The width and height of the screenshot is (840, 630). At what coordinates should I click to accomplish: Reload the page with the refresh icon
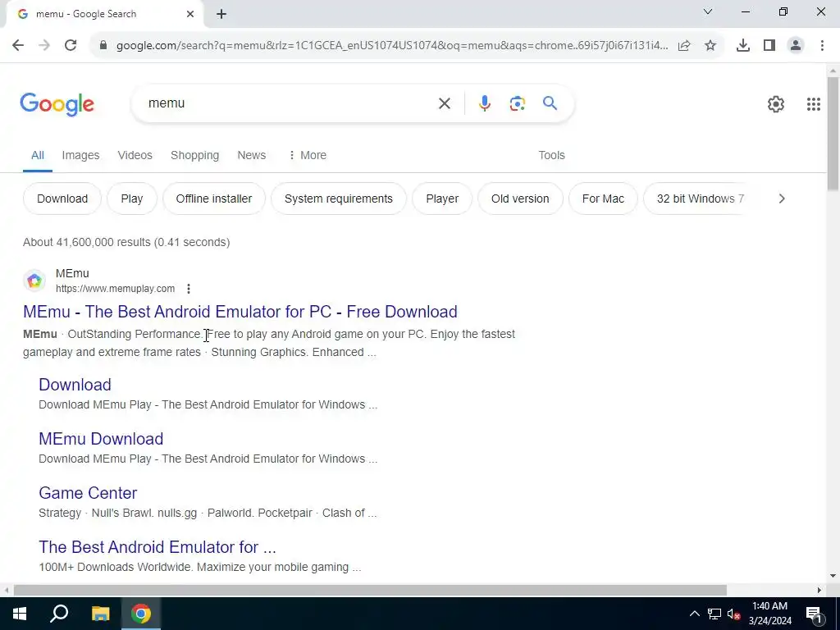coord(71,46)
